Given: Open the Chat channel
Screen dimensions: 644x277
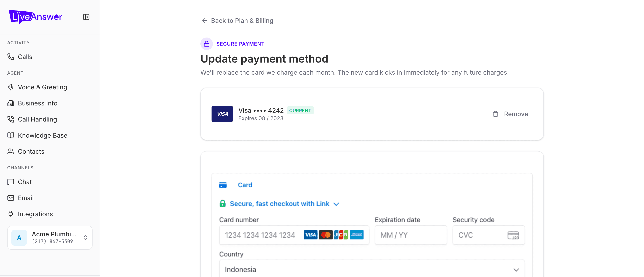Looking at the screenshot, I should tap(50, 182).
